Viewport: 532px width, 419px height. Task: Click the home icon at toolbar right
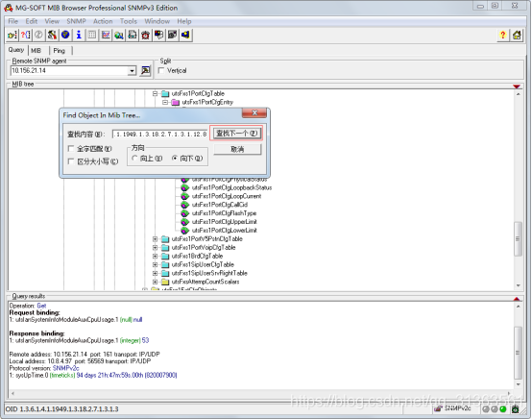517,35
